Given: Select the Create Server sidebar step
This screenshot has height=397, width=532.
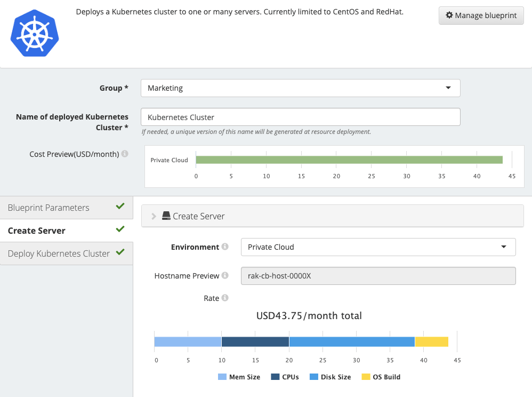Looking at the screenshot, I should pos(36,231).
